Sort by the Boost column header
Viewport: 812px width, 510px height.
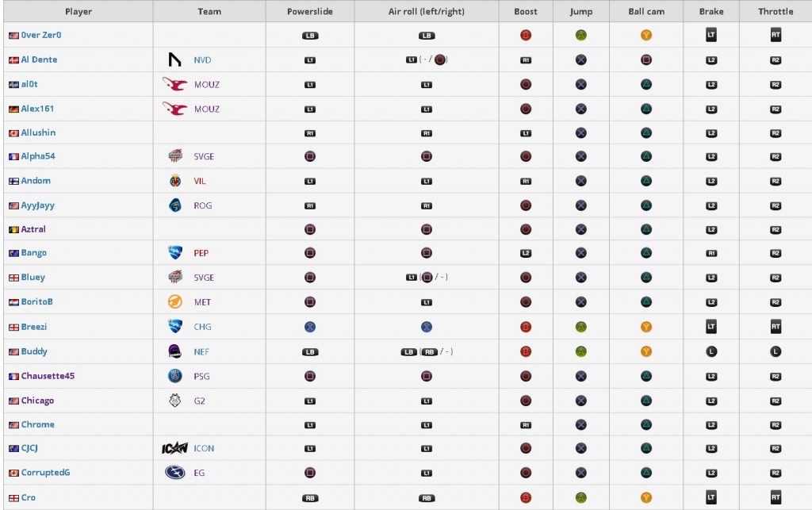526,11
